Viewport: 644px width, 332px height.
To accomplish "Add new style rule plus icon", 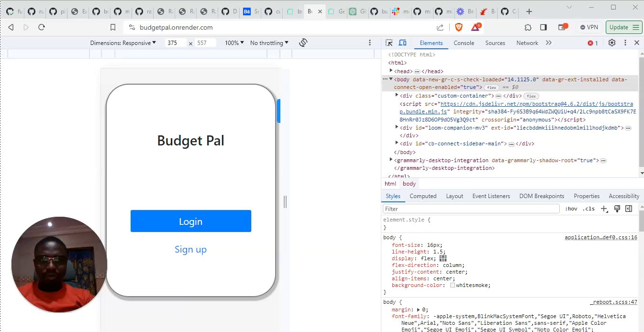I will pyautogui.click(x=604, y=209).
